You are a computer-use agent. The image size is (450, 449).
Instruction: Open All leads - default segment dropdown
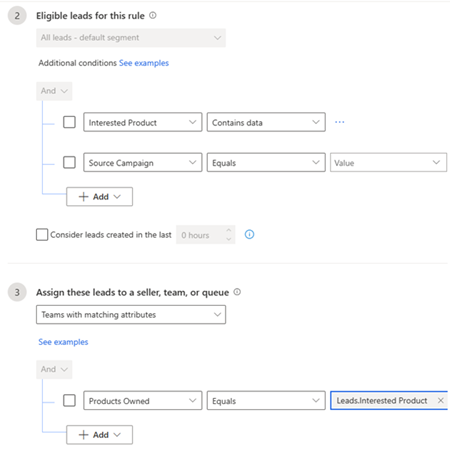(x=131, y=38)
